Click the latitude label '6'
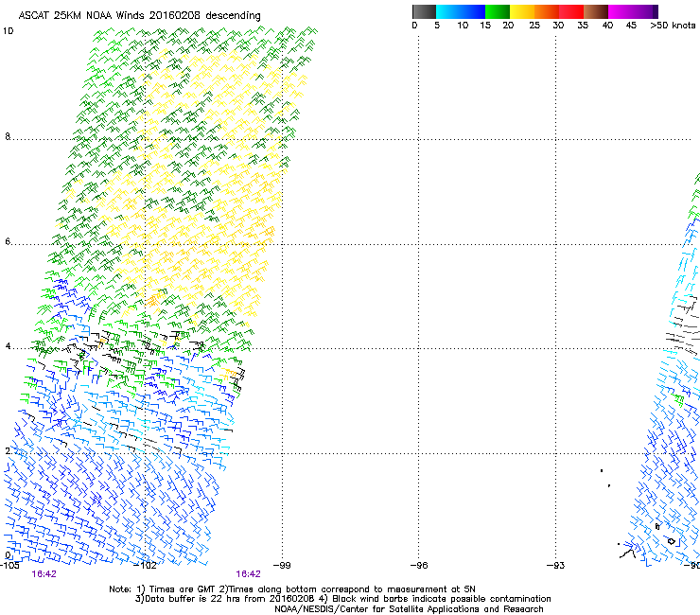The image size is (700, 615). coord(8,241)
